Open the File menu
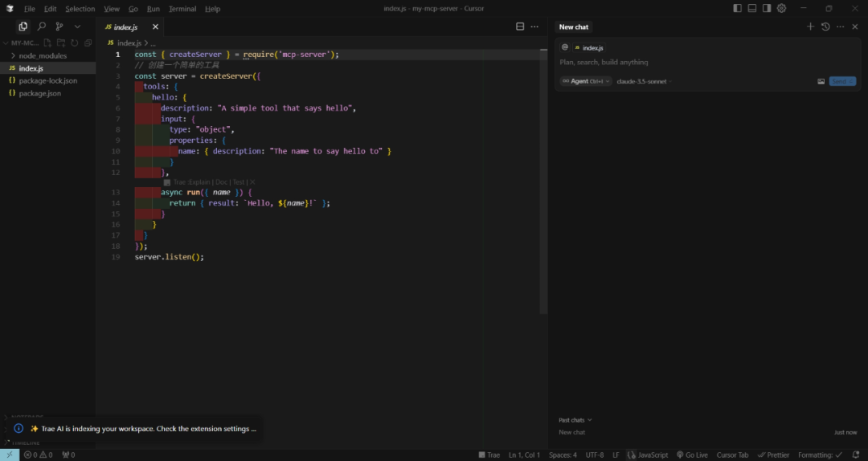 (30, 9)
